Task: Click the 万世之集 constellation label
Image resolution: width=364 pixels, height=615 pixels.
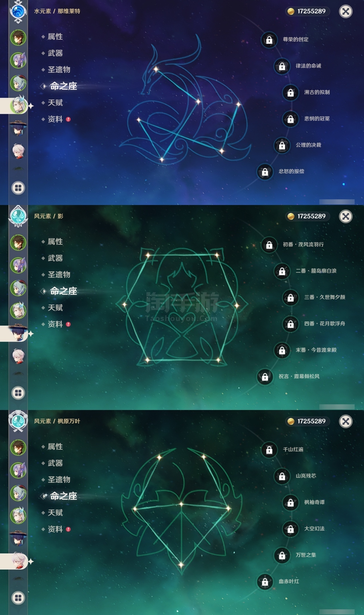Action: click(x=306, y=555)
